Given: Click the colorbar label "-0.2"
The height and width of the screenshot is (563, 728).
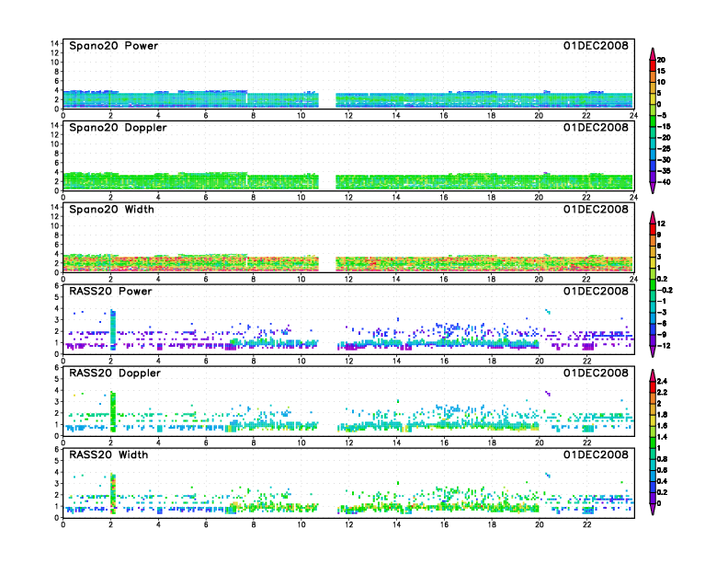Looking at the screenshot, I should [665, 291].
